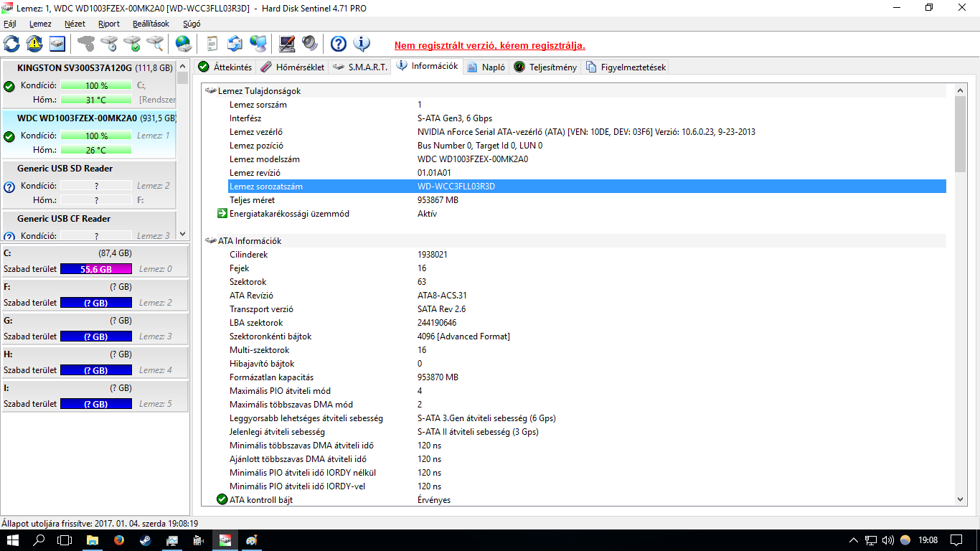Select the G: partition panel

coord(95,328)
